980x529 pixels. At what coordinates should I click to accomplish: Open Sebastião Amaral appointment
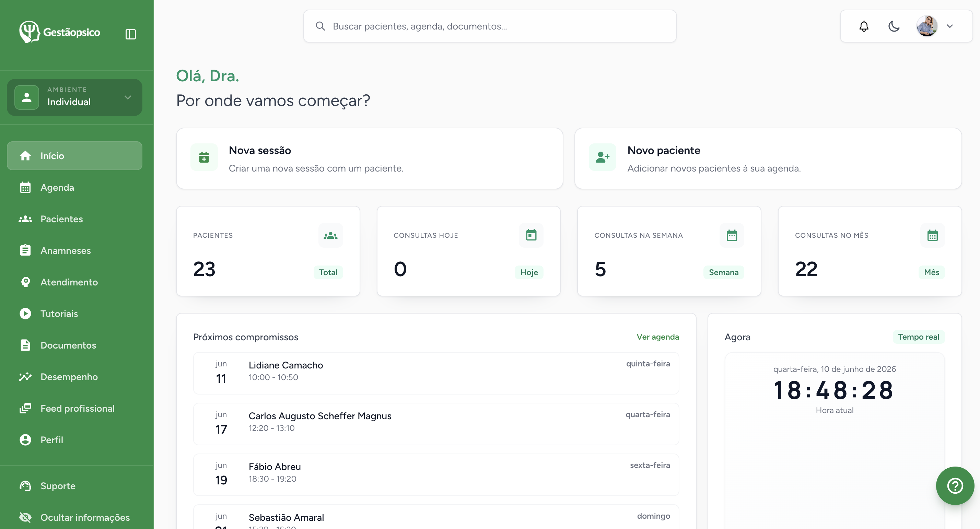(436, 517)
